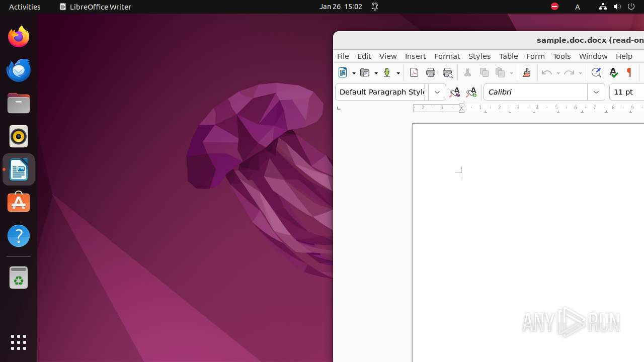Select Clone Formatting paintbrush icon
The height and width of the screenshot is (362, 644).
point(527,73)
